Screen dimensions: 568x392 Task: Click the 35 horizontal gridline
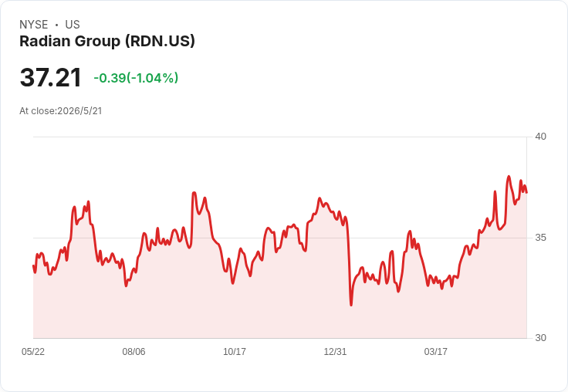coord(279,238)
